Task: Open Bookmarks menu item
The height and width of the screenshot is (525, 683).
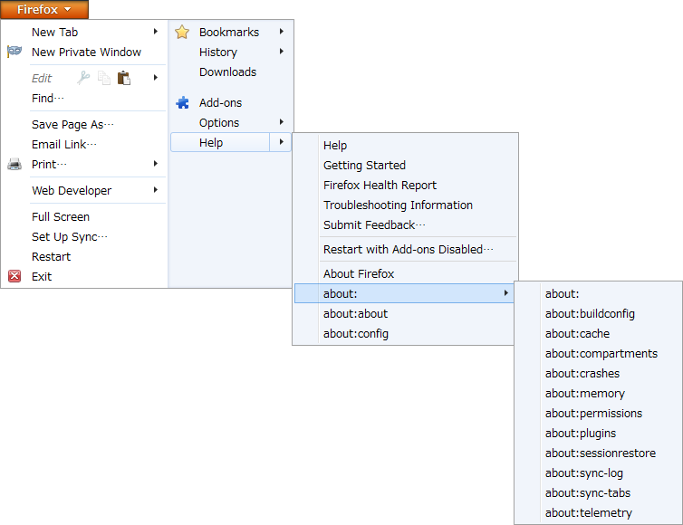Action: pyautogui.click(x=229, y=32)
